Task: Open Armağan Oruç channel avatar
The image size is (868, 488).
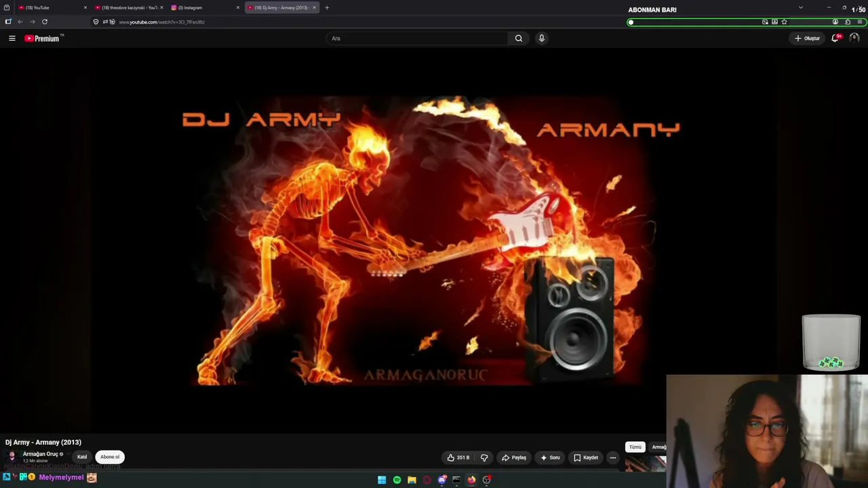Action: click(x=12, y=457)
